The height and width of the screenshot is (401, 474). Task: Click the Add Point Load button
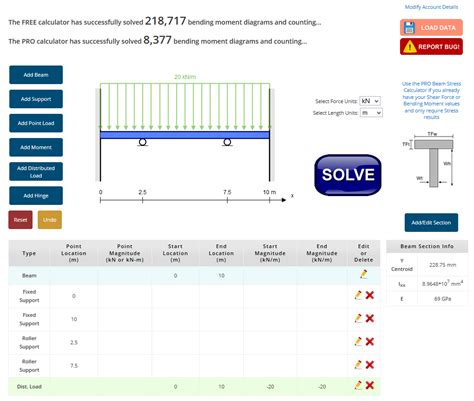pos(36,124)
